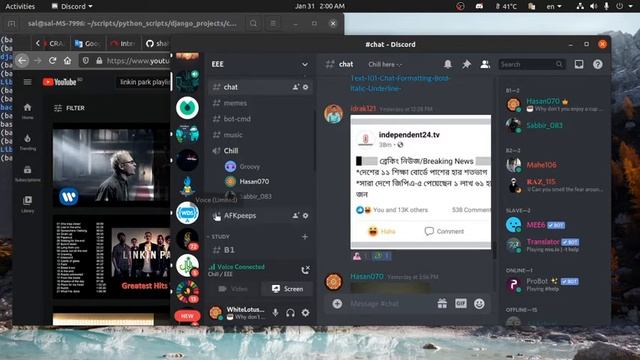
Task: Share screen with Screen button
Action: coord(287,289)
